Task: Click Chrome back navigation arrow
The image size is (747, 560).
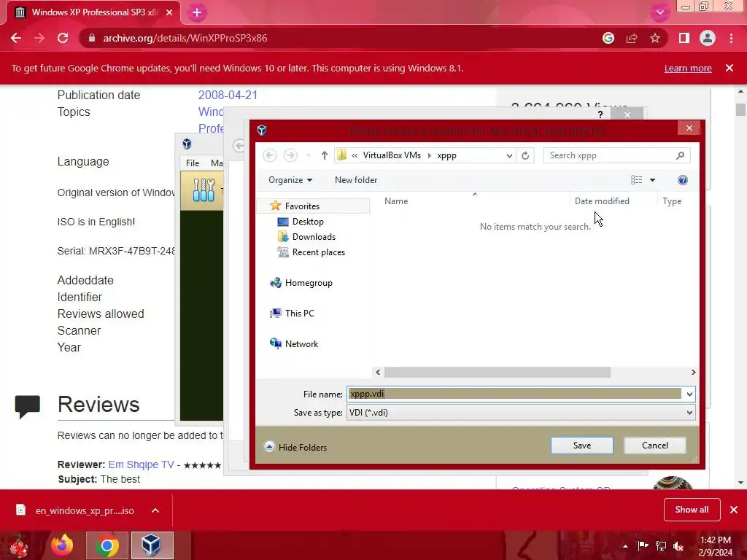Action: (x=16, y=38)
